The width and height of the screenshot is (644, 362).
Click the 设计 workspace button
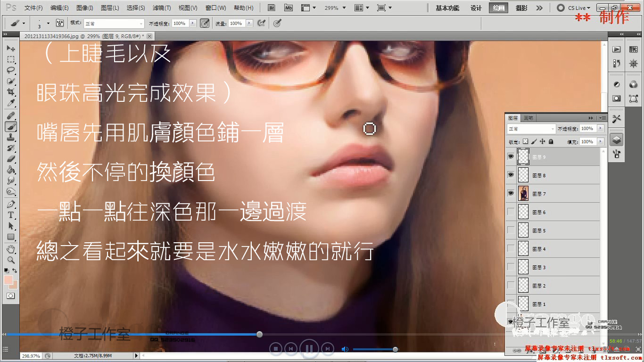tap(476, 8)
